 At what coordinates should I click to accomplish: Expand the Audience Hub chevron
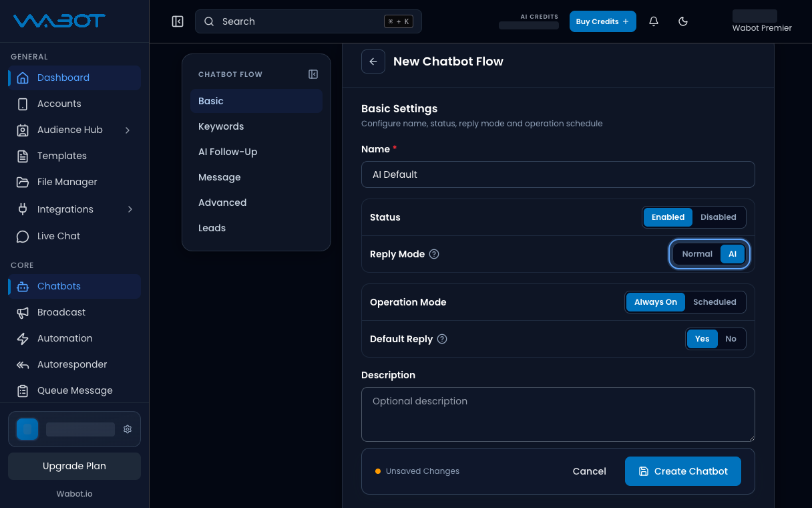pos(128,130)
